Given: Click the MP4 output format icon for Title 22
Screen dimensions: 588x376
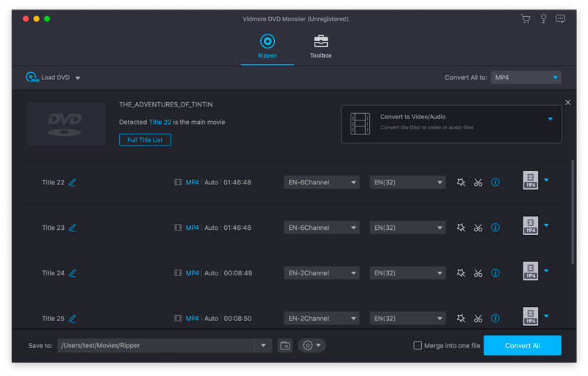Looking at the screenshot, I should [530, 180].
